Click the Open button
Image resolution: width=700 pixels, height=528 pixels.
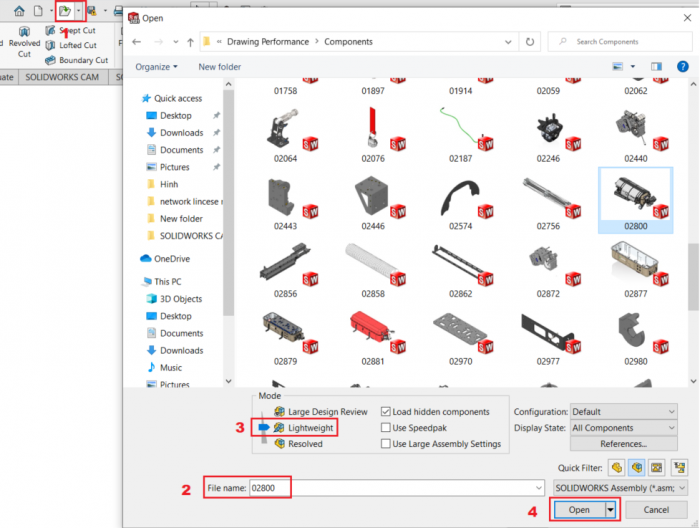coord(579,510)
